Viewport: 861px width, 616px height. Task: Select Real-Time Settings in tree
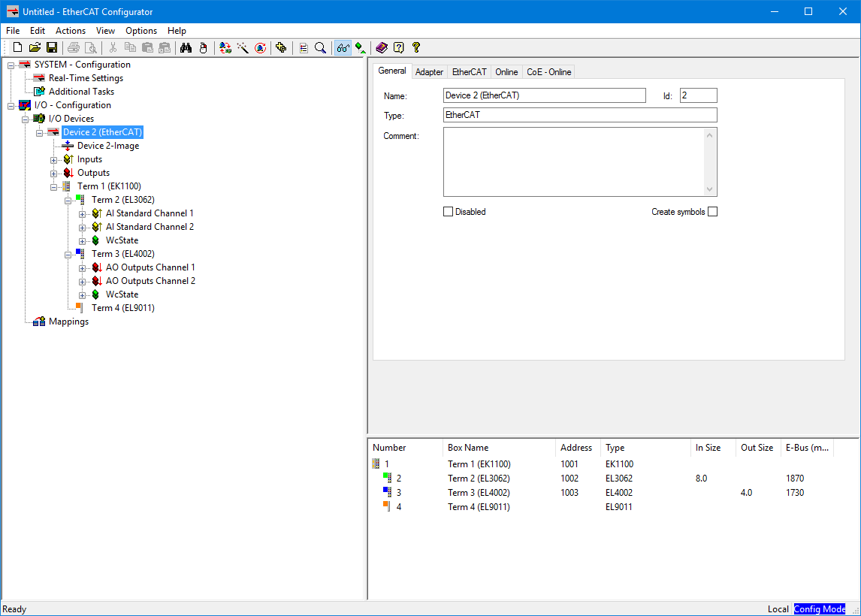pos(86,78)
